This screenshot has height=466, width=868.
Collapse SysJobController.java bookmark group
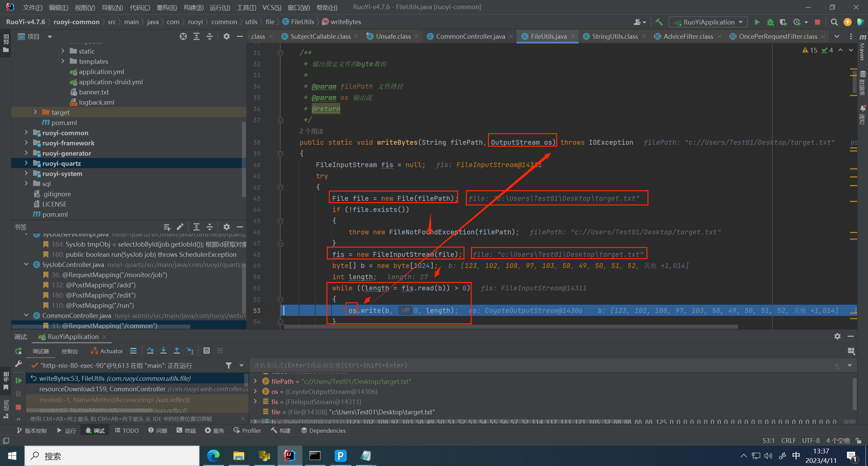[x=26, y=264]
